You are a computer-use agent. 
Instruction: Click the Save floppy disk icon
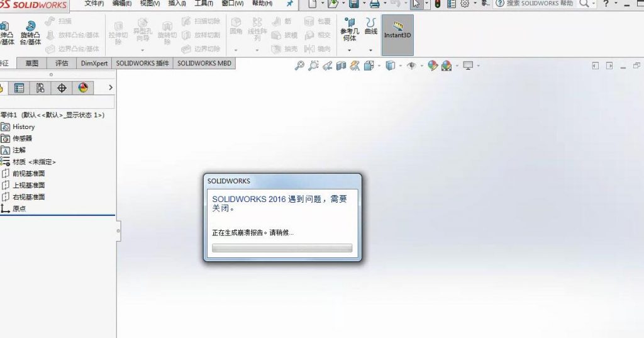[353, 4]
